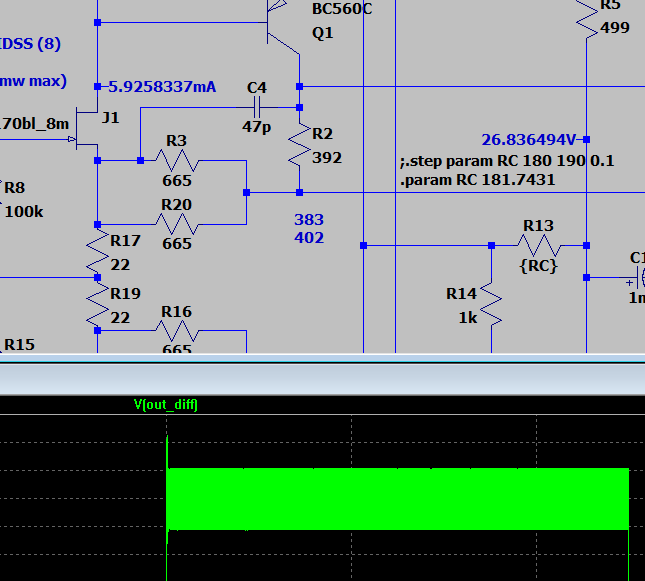Click the 26.836494V voltage readout
This screenshot has height=581, width=645.
tap(529, 140)
